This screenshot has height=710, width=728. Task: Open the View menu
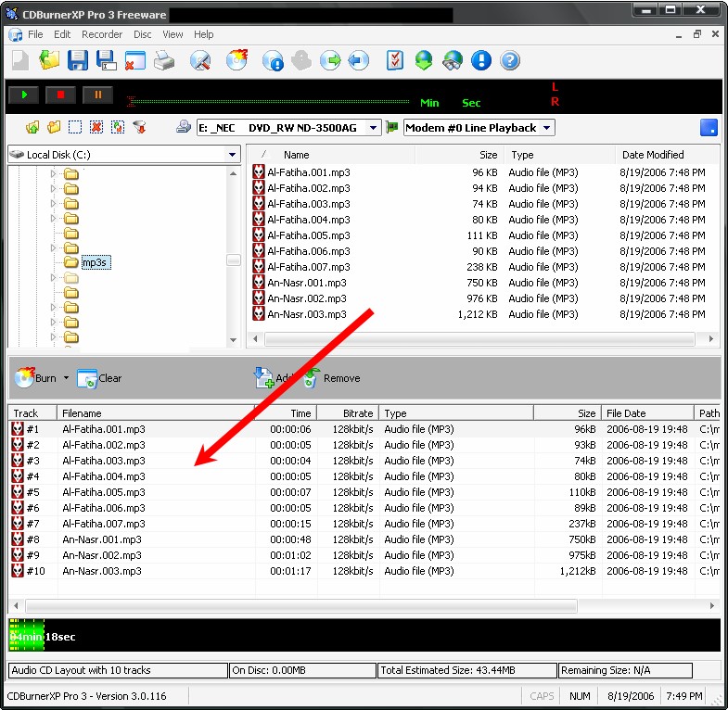pyautogui.click(x=172, y=34)
